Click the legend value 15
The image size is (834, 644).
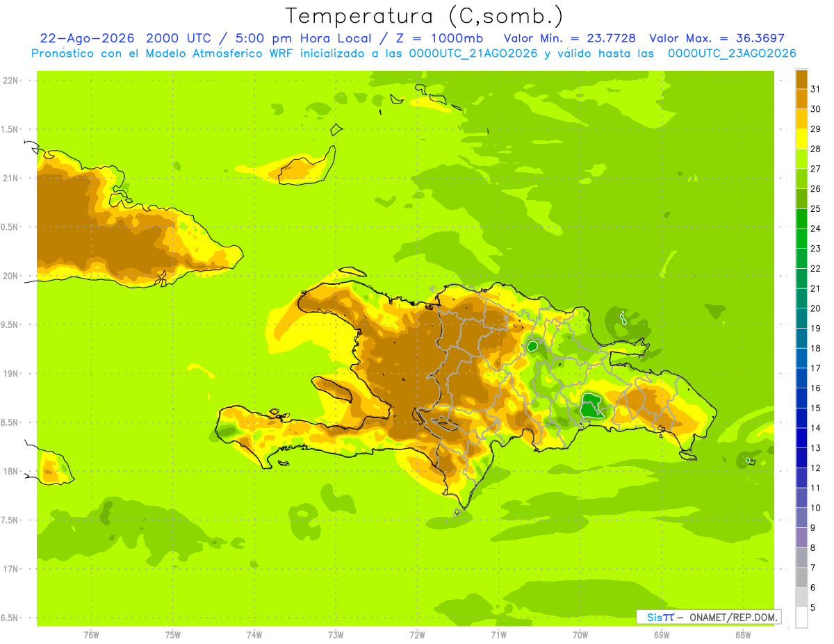[816, 408]
